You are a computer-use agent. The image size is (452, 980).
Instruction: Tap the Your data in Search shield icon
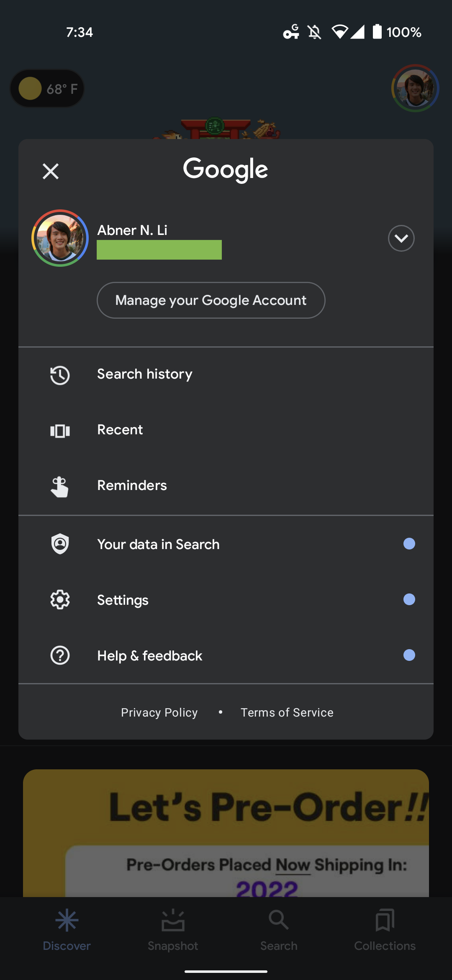[60, 544]
